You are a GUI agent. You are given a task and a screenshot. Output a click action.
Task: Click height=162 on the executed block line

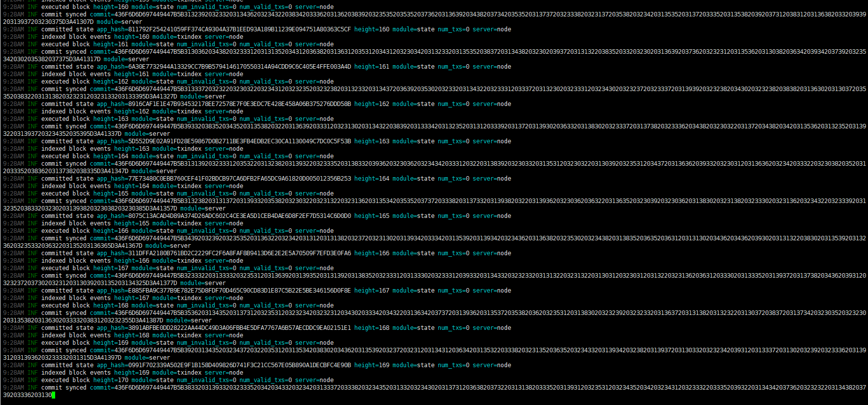click(111, 82)
